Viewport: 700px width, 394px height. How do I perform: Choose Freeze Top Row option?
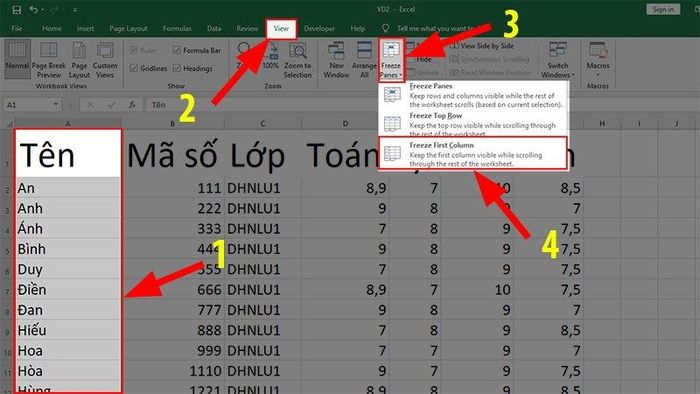[473, 124]
